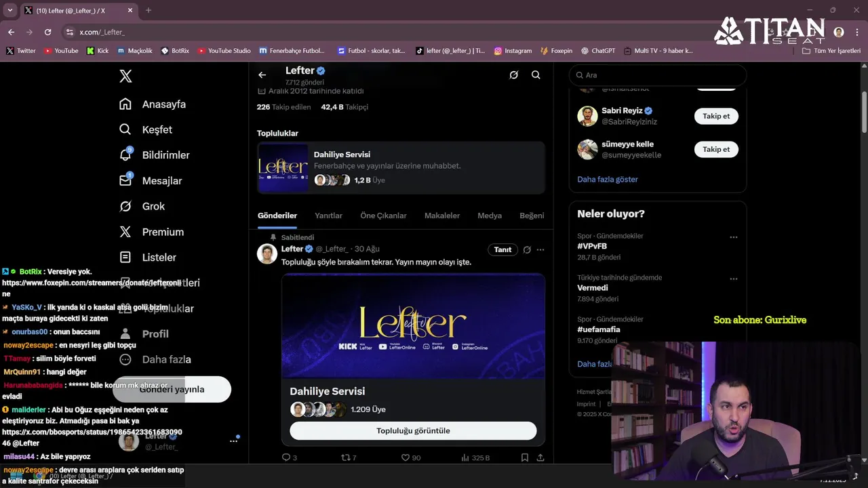Bookmark the pinned post

pyautogui.click(x=525, y=457)
